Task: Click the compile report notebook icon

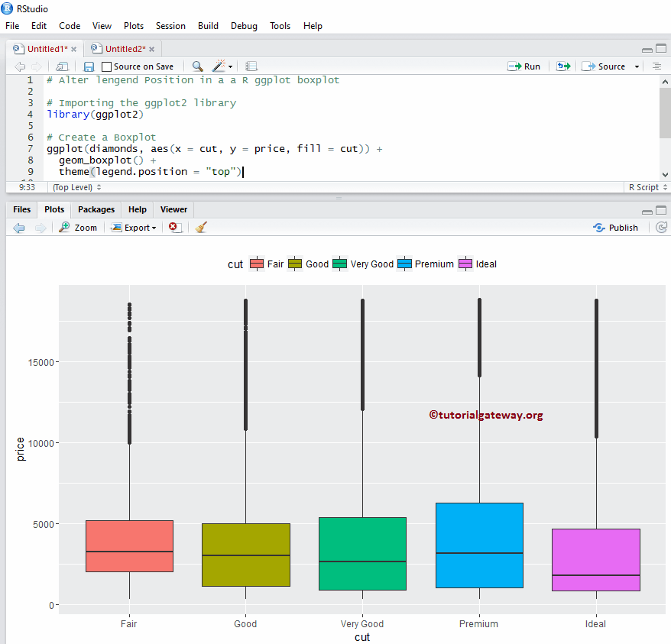Action: pos(251,66)
